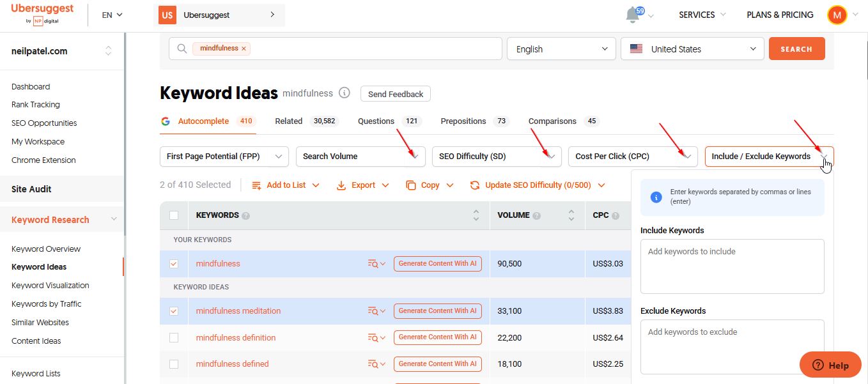Click the help icon next to VOLUME header

(537, 216)
